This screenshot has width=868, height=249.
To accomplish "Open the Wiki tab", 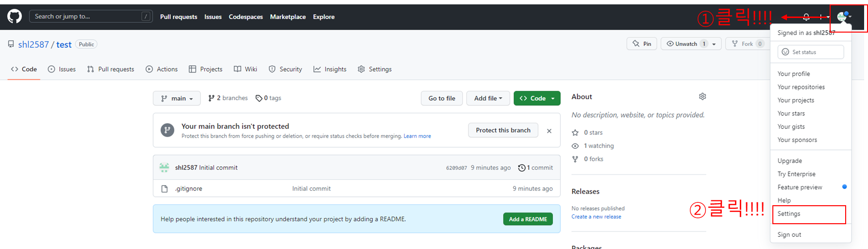I will [245, 69].
